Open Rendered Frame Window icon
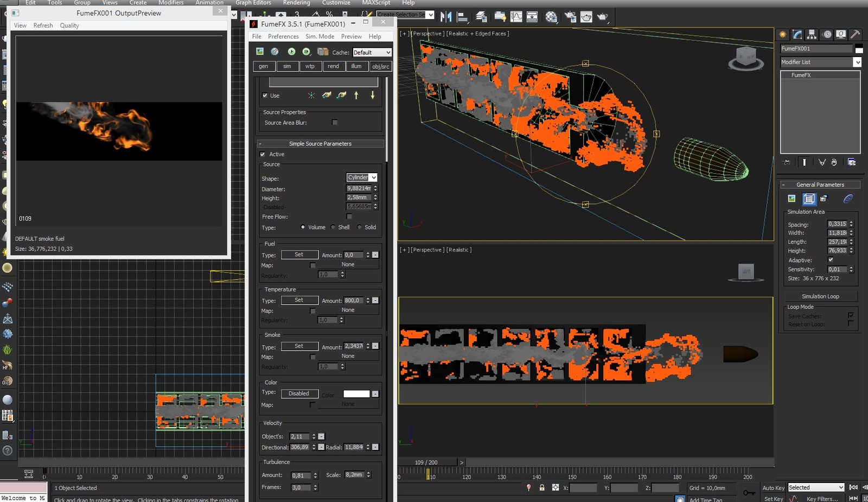The image size is (868, 502). [x=586, y=17]
